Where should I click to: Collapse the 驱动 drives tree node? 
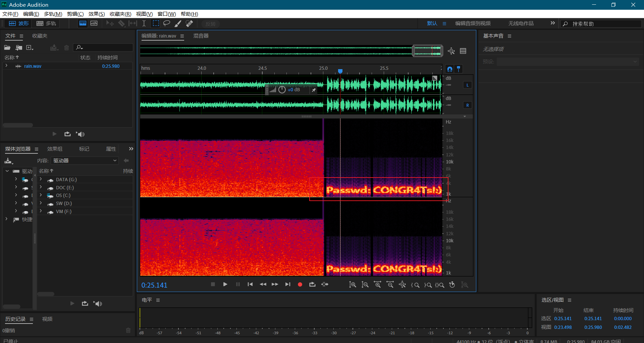pos(7,171)
